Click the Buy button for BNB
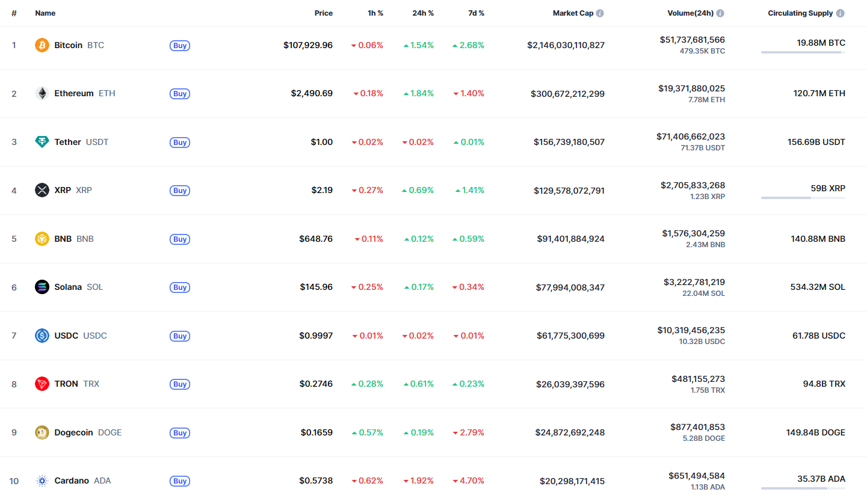This screenshot has width=867, height=504. click(x=180, y=239)
